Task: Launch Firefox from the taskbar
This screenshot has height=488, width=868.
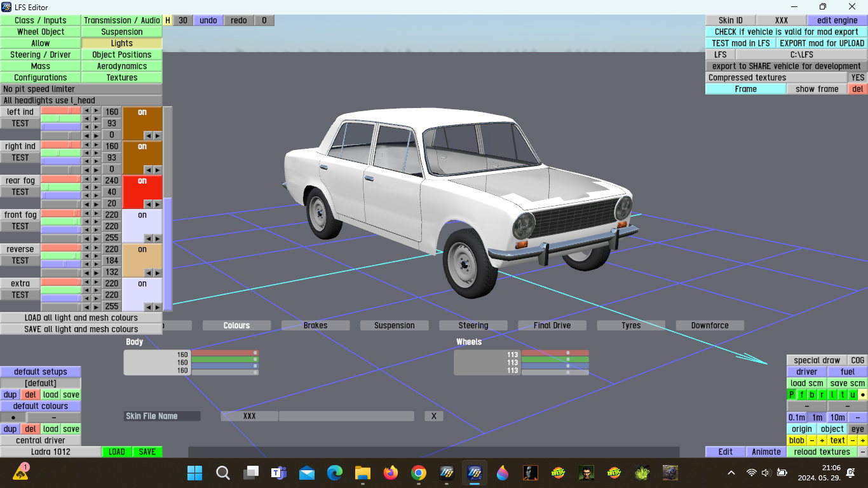Action: (391, 473)
